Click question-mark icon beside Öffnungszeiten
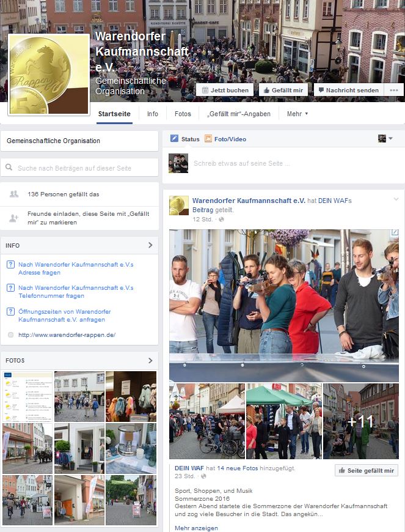The height and width of the screenshot is (532, 405). click(x=10, y=311)
